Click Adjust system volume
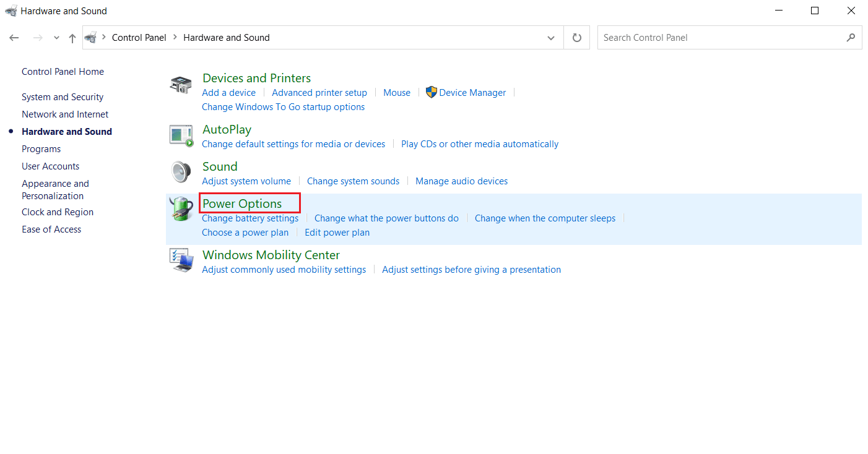Image resolution: width=868 pixels, height=454 pixels. 246,181
